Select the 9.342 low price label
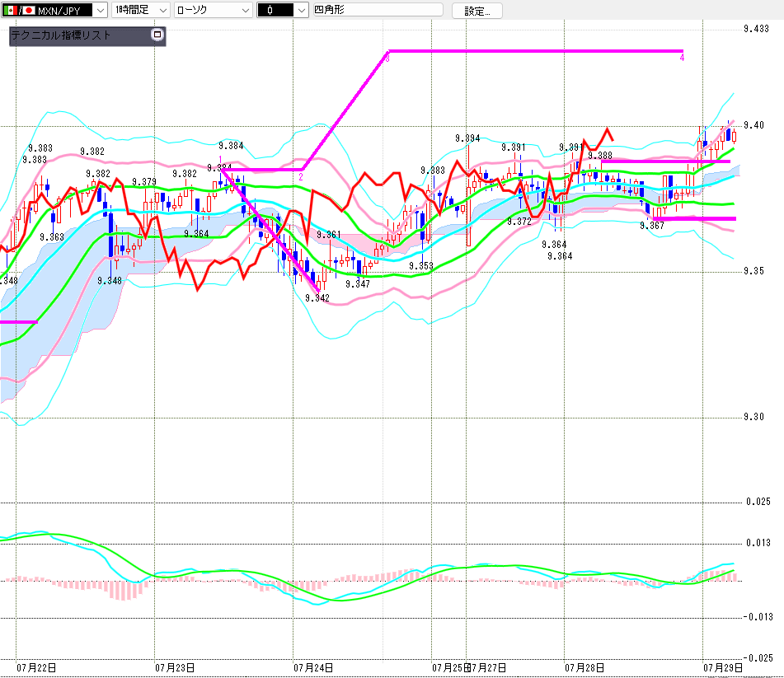Viewport: 784px width, 678px height. (x=317, y=297)
